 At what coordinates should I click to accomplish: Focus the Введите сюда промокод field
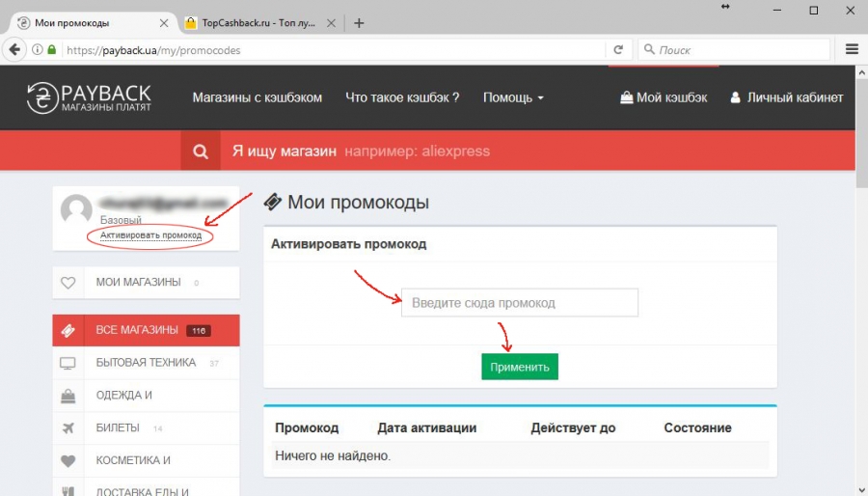(x=520, y=303)
